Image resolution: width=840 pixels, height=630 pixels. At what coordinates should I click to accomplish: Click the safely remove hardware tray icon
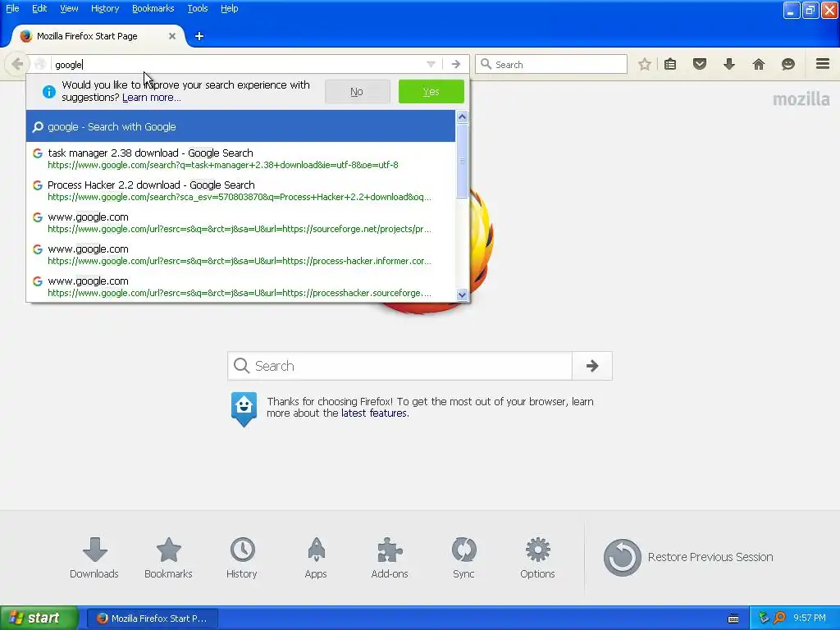(764, 619)
